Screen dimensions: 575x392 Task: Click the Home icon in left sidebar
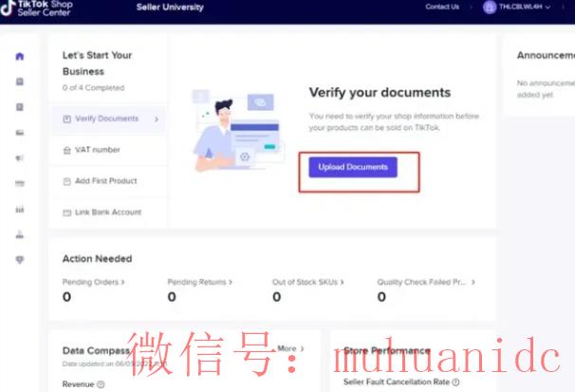(20, 57)
